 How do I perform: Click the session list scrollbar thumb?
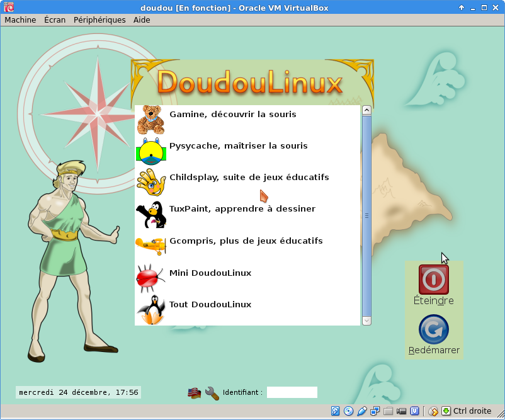pyautogui.click(x=366, y=215)
